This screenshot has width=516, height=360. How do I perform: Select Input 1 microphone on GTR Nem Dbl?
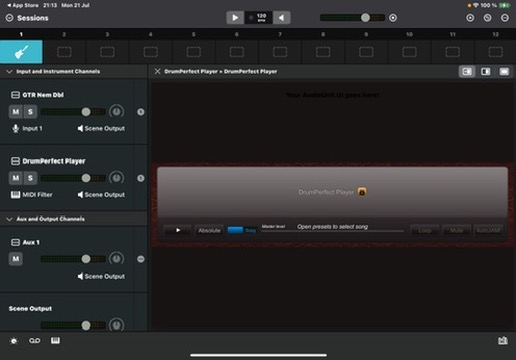click(x=27, y=128)
